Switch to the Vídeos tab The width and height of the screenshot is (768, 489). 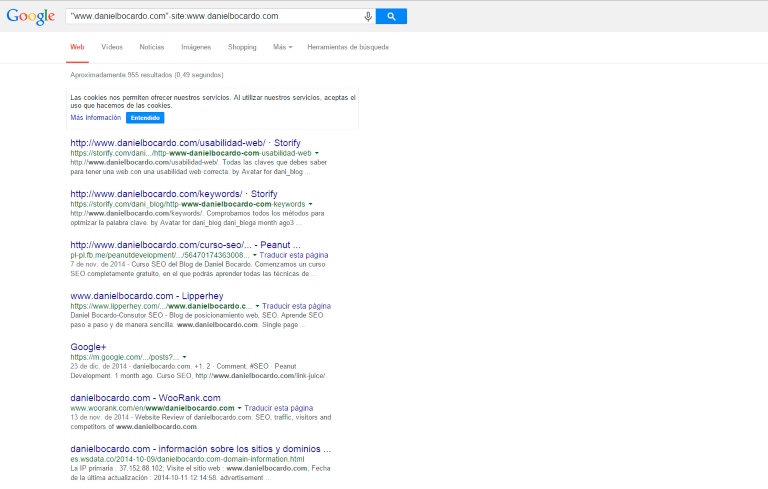tap(112, 47)
